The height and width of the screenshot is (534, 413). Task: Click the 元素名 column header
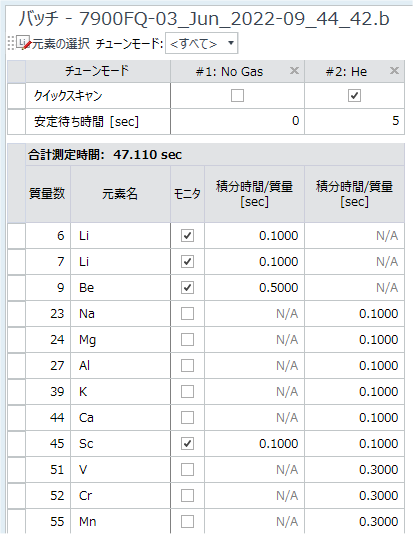pos(120,194)
